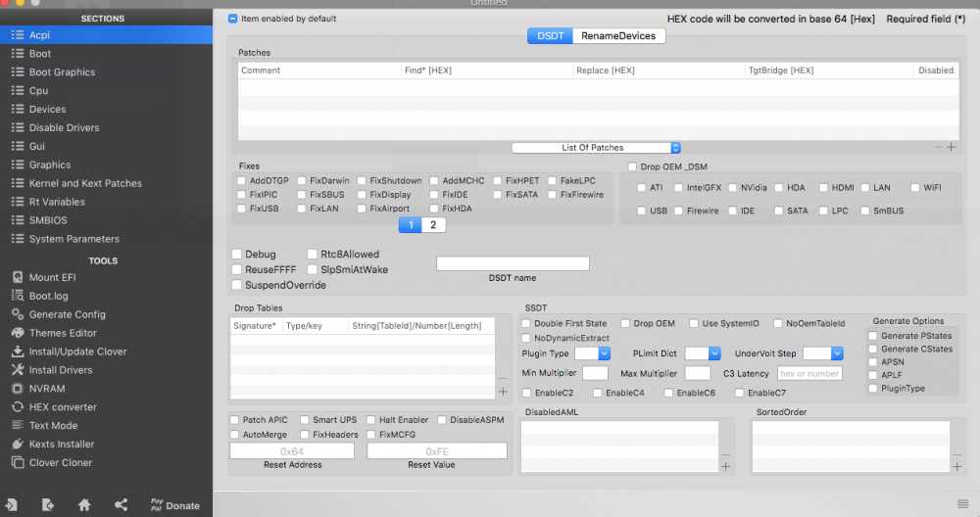The height and width of the screenshot is (517, 980).
Task: Click the PayPal Donate button
Action: click(175, 505)
